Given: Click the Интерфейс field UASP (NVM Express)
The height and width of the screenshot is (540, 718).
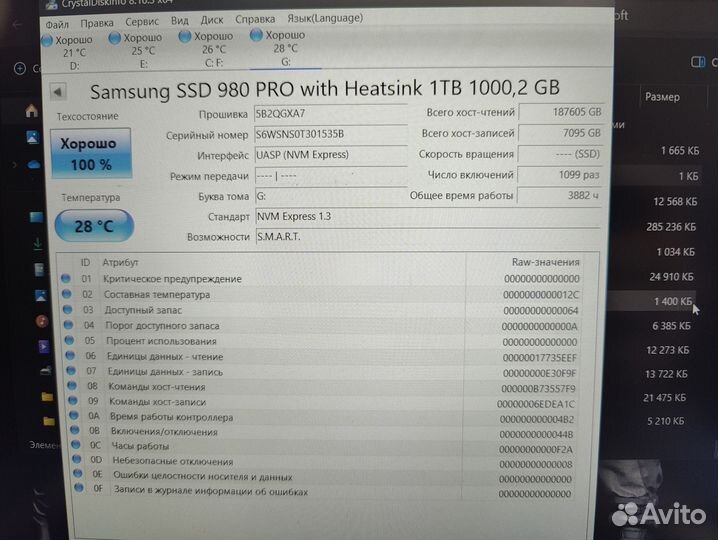Looking at the screenshot, I should click(331, 155).
